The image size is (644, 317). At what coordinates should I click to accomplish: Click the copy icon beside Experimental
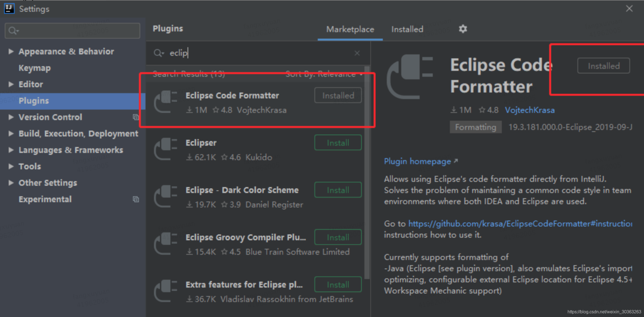136,199
